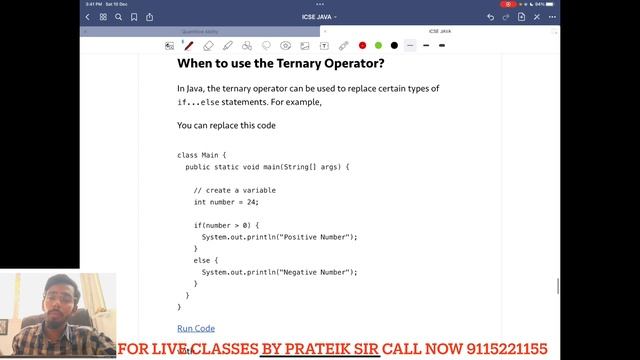Select the Elements sticker tool
Viewport: 640px width, 360px height.
(285, 46)
